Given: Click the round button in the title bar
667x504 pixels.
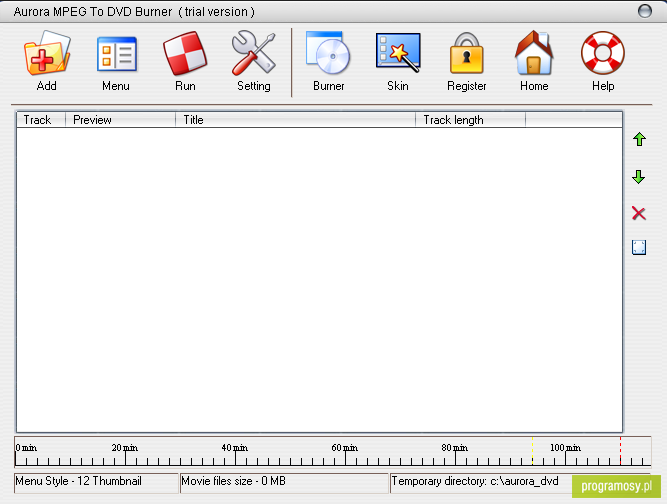Looking at the screenshot, I should point(645,11).
